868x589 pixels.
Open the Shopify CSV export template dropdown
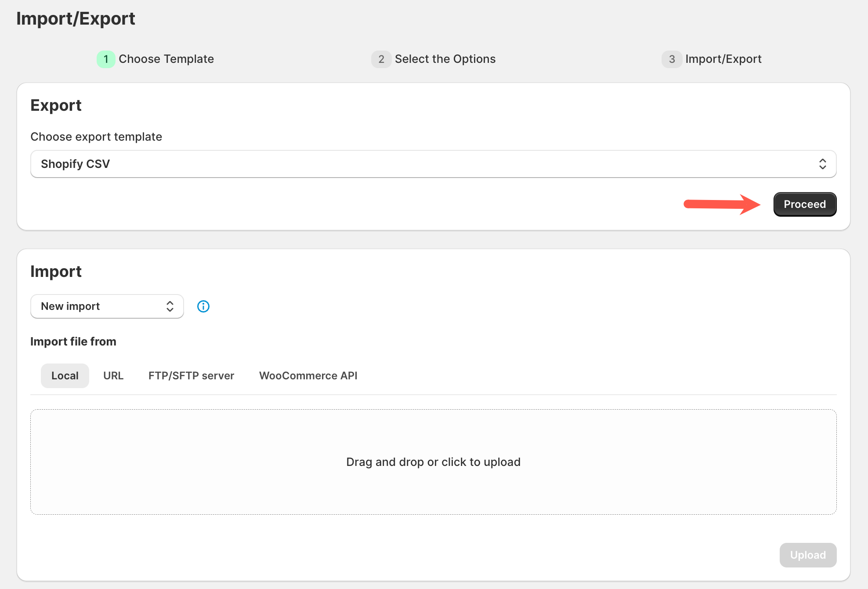point(433,164)
